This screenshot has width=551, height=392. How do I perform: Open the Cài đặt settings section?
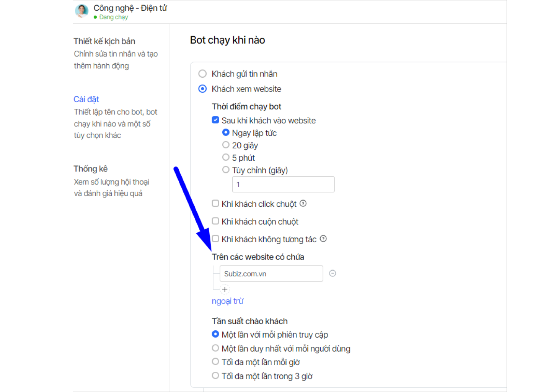click(86, 100)
